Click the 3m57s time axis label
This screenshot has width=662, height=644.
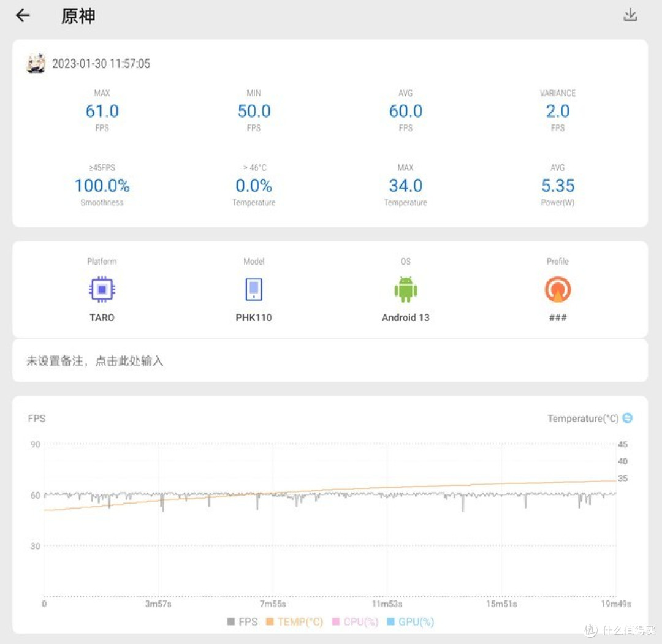(x=158, y=604)
